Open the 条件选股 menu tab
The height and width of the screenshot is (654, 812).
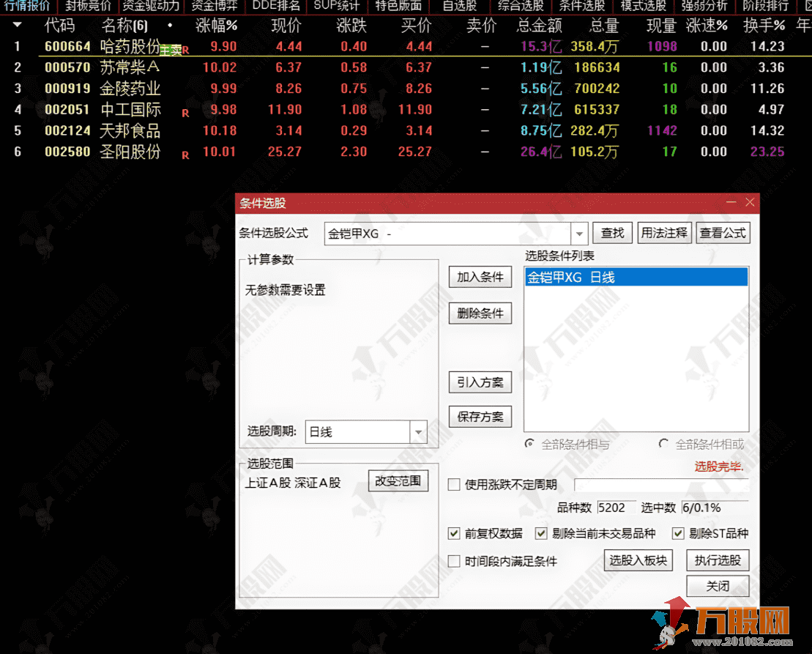[582, 6]
